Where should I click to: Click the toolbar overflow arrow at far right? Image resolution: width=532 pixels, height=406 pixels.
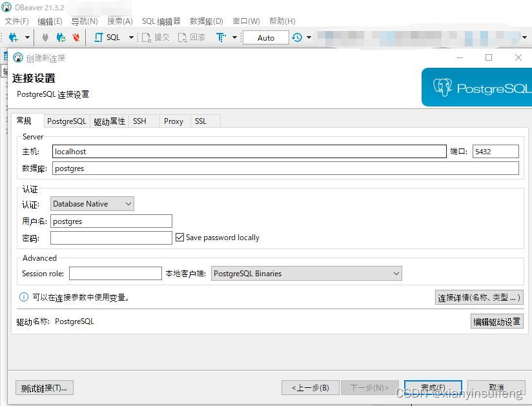click(524, 37)
